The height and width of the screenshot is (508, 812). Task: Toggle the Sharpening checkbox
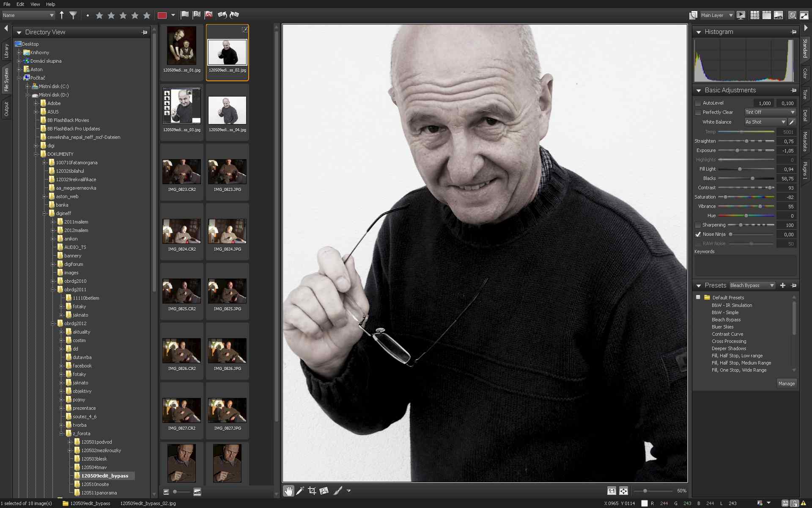[698, 225]
